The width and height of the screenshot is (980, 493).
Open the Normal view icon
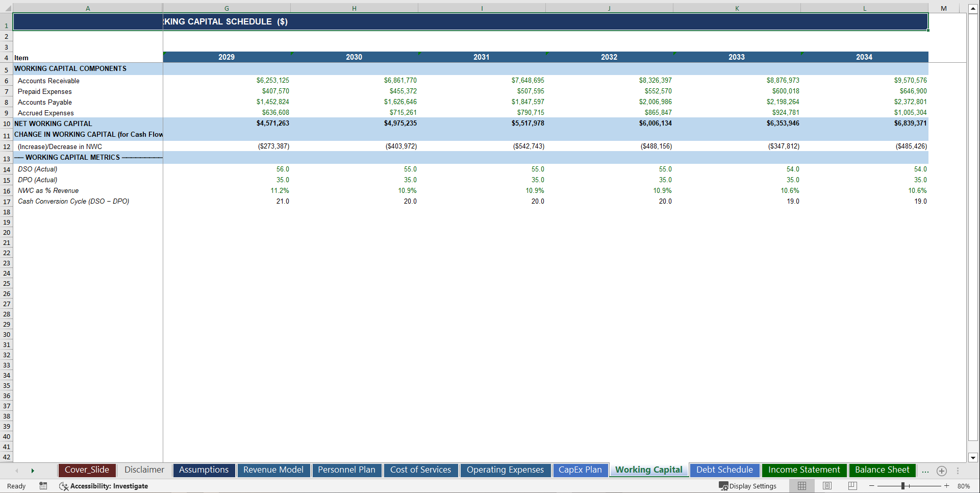pyautogui.click(x=801, y=486)
